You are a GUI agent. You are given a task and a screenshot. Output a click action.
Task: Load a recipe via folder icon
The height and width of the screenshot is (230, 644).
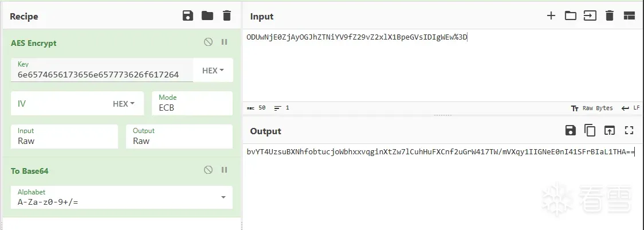207,16
